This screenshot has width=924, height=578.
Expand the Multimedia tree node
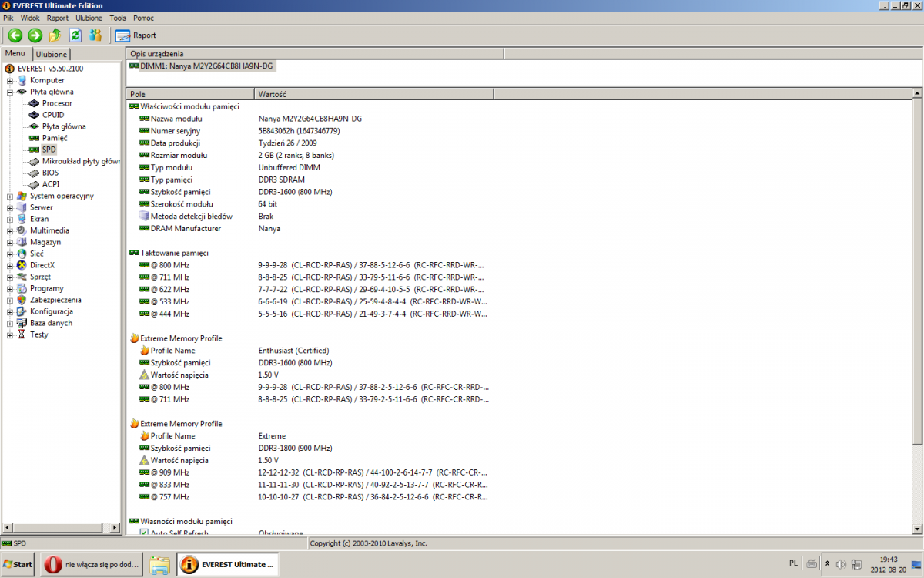10,230
